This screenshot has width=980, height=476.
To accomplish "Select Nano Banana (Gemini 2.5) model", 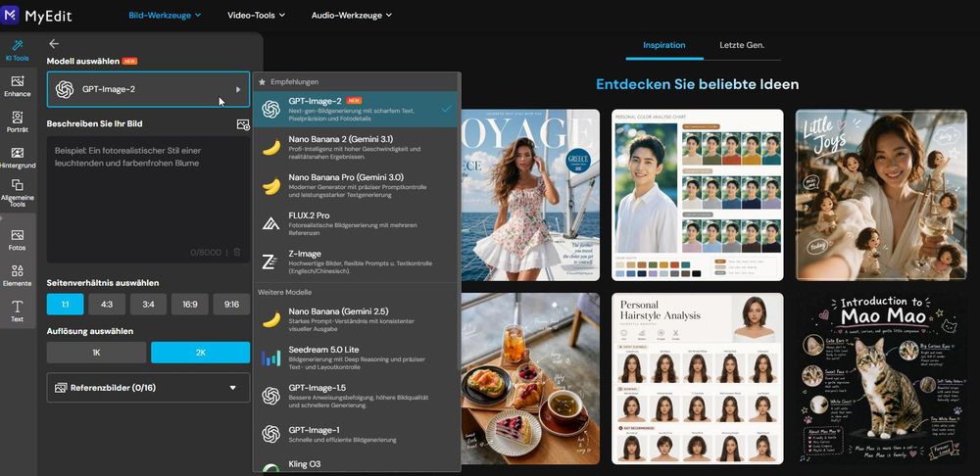I will point(357,319).
